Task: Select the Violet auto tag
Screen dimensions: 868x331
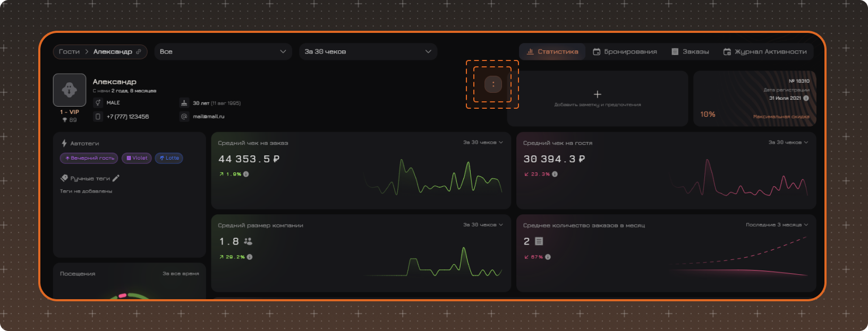Action: [x=137, y=158]
